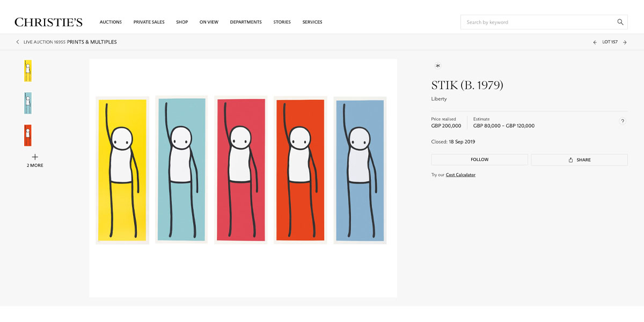Image resolution: width=644 pixels, height=322 pixels.
Task: Select the light blue print thumbnail
Action: (28, 103)
